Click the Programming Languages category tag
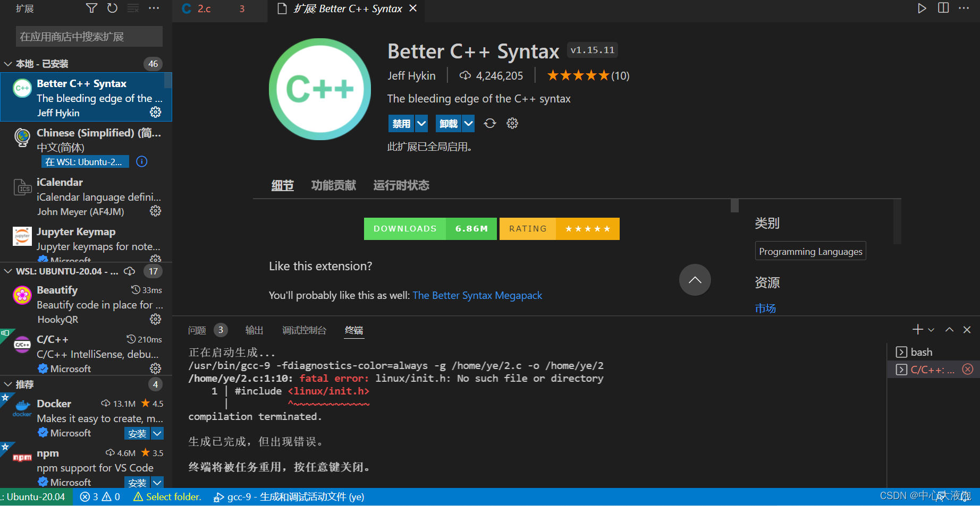Image resolution: width=980 pixels, height=506 pixels. [810, 251]
